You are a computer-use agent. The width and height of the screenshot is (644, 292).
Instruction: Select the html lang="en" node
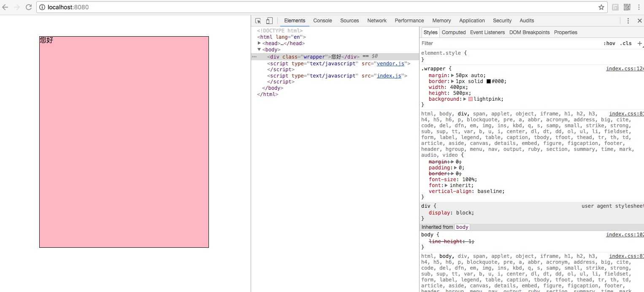pyautogui.click(x=281, y=37)
